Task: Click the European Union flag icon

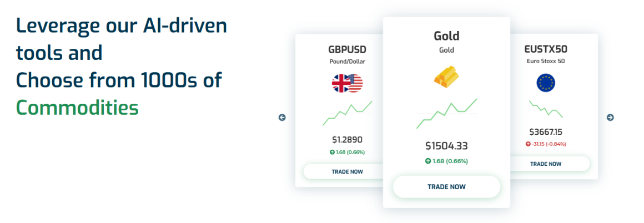Action: (x=545, y=83)
